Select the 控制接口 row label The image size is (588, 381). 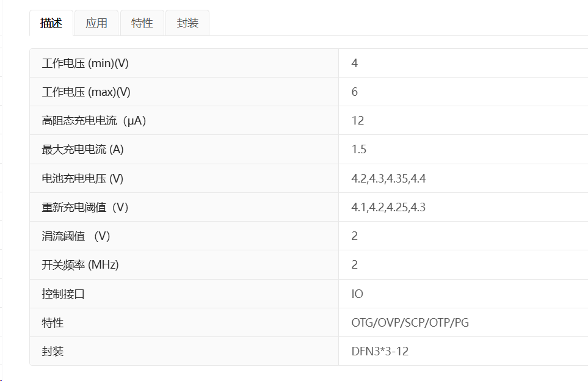pyautogui.click(x=63, y=294)
